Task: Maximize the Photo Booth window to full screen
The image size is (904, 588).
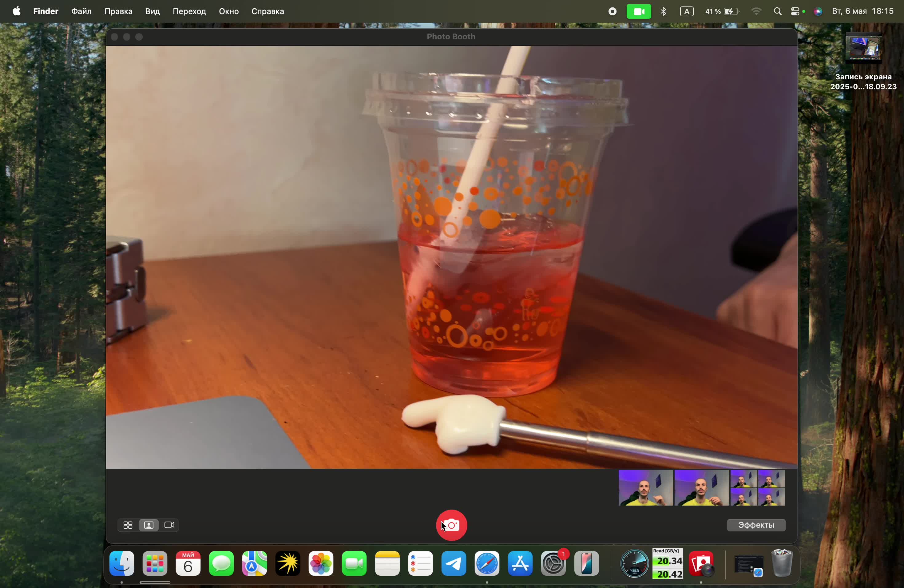Action: tap(139, 37)
